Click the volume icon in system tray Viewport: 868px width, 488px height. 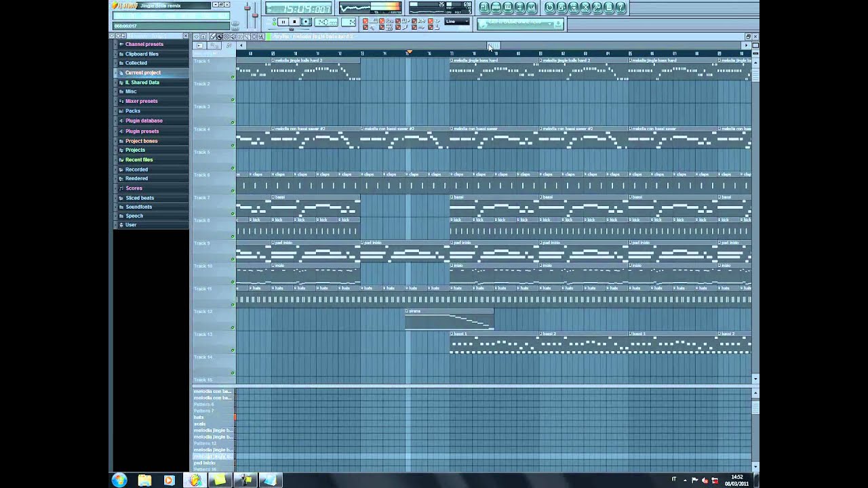(x=705, y=481)
